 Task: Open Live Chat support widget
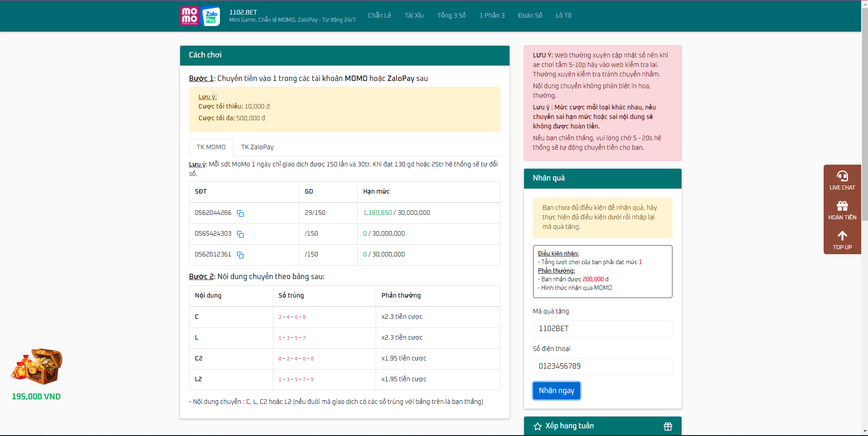[842, 180]
